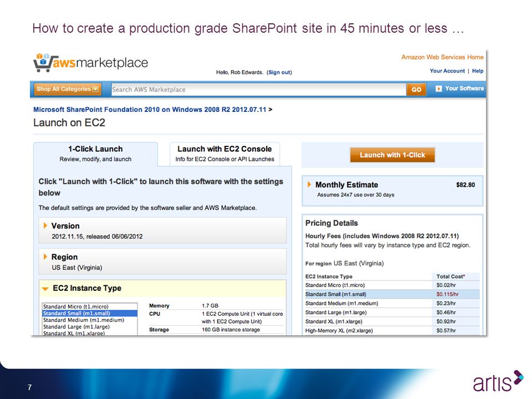532x399 pixels.
Task: Open Amazon Web Services Home link
Action: (442, 57)
